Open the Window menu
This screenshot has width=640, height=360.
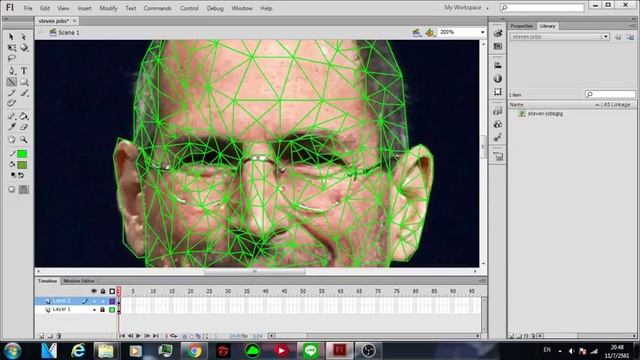point(242,8)
